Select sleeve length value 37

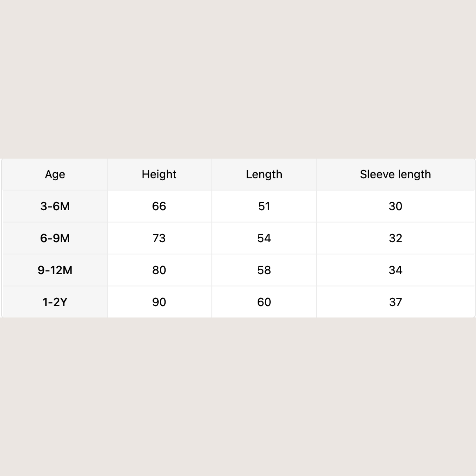(395, 302)
